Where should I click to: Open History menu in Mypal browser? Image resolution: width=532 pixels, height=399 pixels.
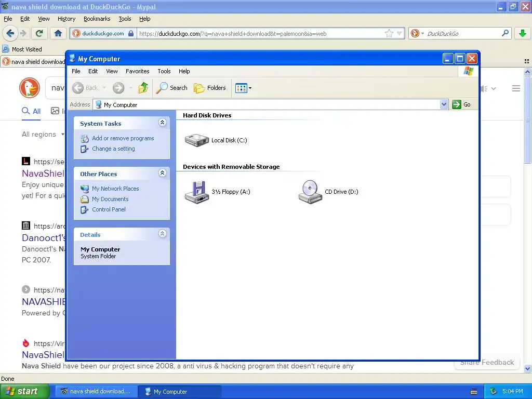click(x=66, y=19)
